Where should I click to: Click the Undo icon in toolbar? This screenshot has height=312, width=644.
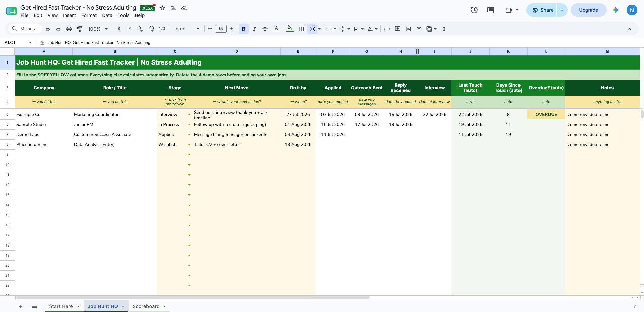click(48, 29)
